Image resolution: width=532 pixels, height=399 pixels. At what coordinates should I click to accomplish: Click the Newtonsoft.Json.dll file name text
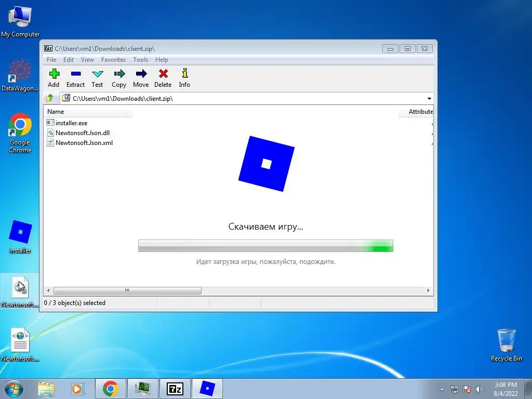83,132
